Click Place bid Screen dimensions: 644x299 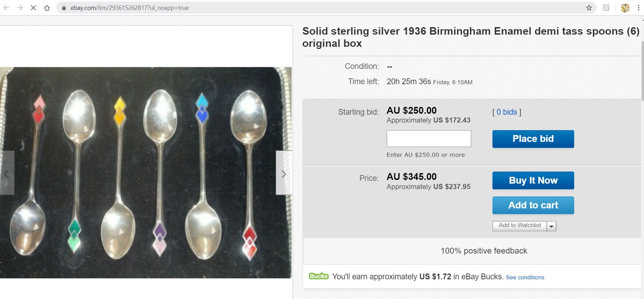(532, 138)
